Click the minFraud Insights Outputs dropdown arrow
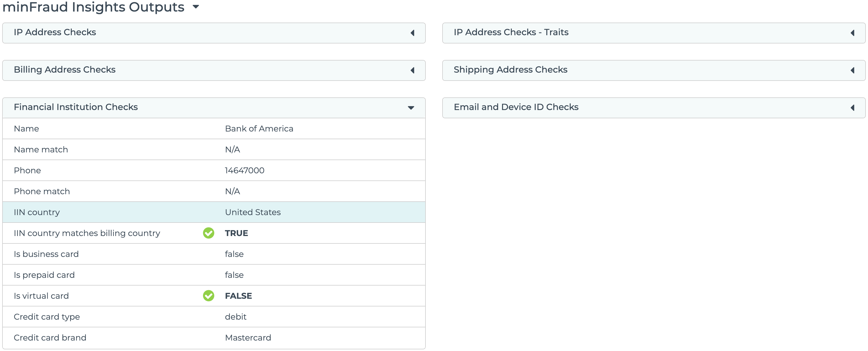 pyautogui.click(x=196, y=7)
